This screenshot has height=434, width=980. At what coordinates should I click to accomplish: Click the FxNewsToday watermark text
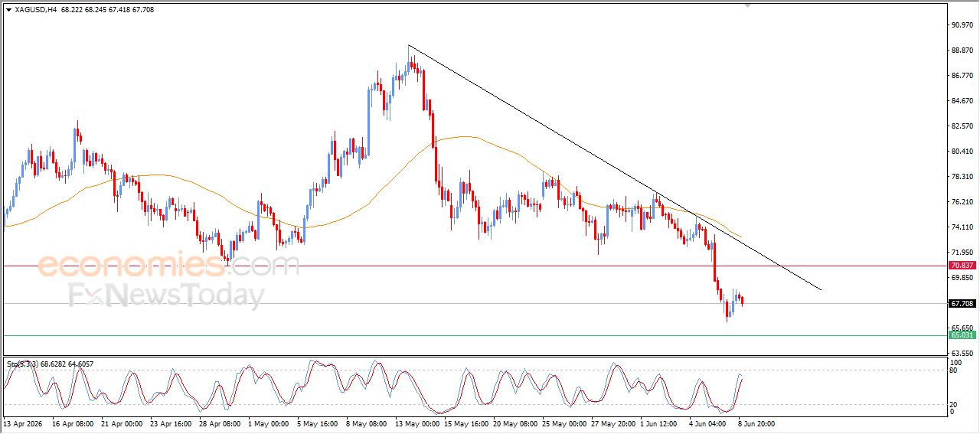(x=167, y=295)
